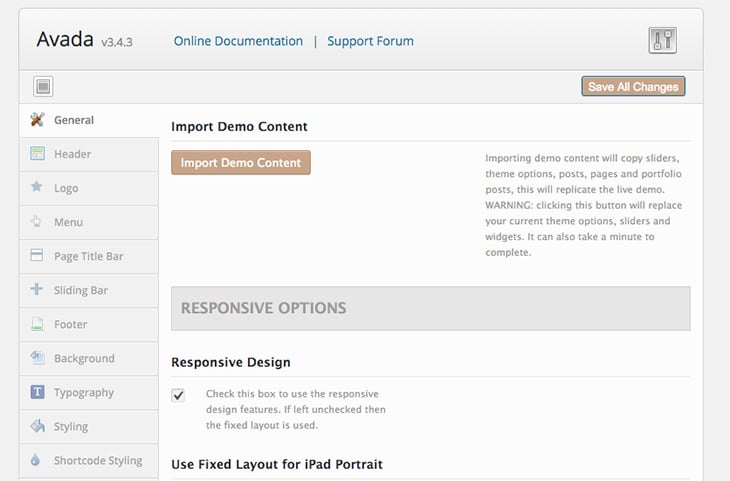Click the Avada theme title
Image resolution: width=730 pixels, height=481 pixels.
point(65,39)
